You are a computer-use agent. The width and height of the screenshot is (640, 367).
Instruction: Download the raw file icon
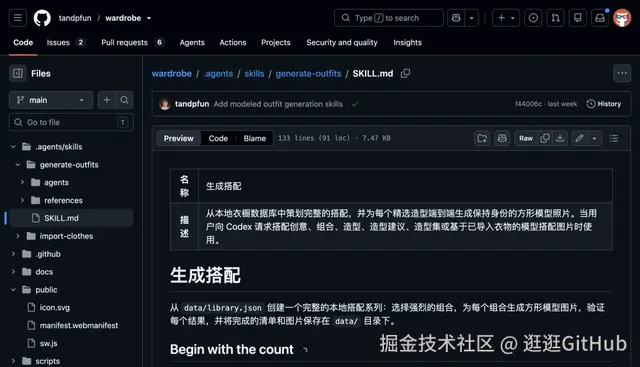click(x=560, y=138)
